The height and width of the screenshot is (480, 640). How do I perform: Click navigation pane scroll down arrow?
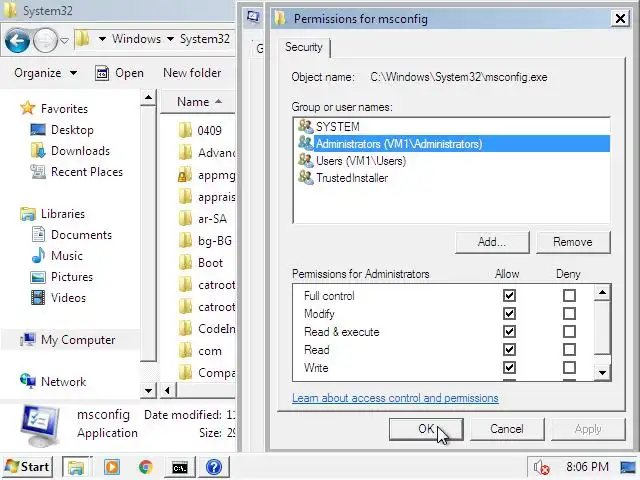pyautogui.click(x=148, y=391)
